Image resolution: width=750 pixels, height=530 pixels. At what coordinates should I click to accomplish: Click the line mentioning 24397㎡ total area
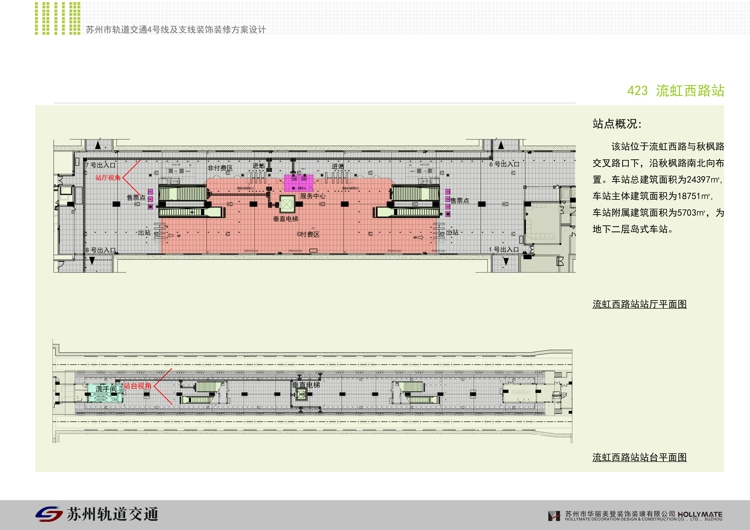(x=658, y=180)
